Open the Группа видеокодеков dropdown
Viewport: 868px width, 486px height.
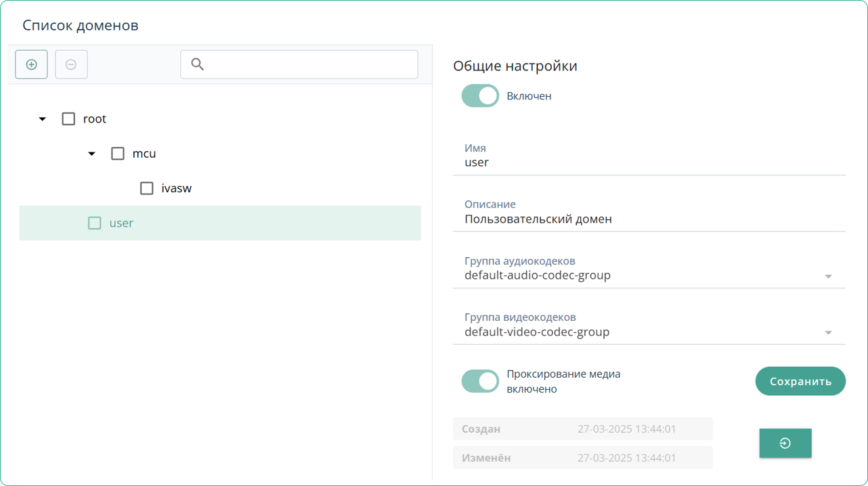(828, 332)
